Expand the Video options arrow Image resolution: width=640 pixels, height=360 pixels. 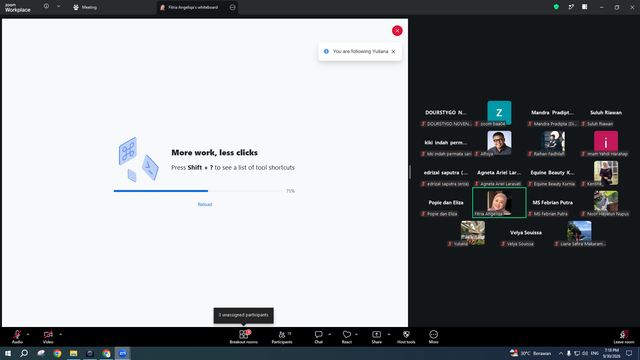click(x=60, y=334)
